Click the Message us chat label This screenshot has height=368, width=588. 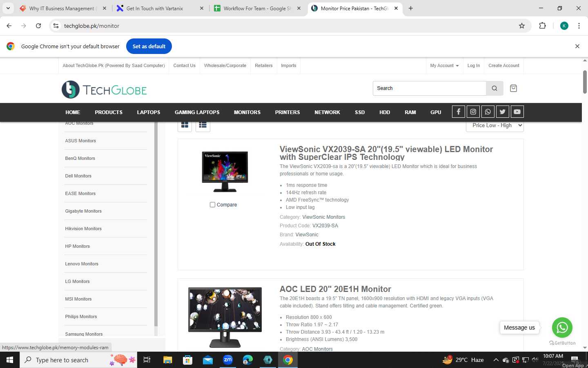coord(519,328)
